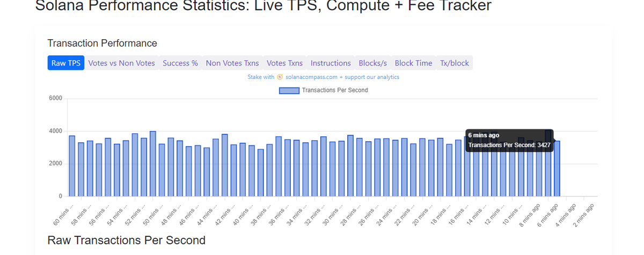Click the 'Raw Transactions Per Second' heading
The image size is (644, 255).
click(x=126, y=240)
